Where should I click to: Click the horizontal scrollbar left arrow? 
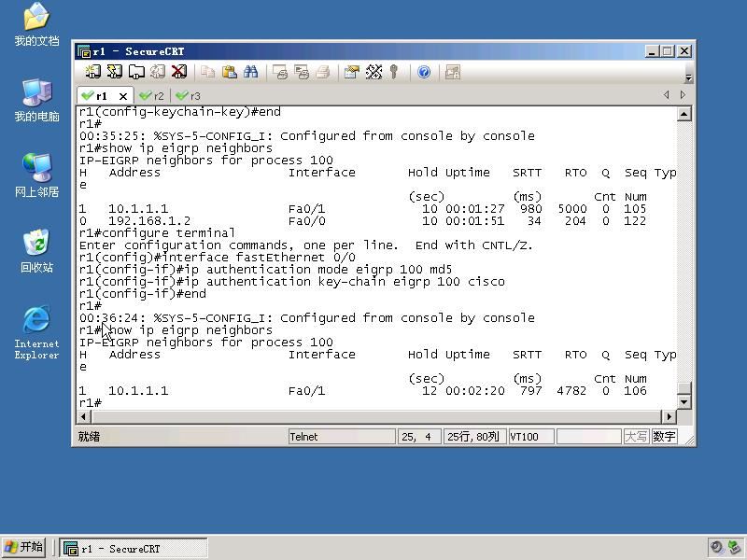[83, 416]
